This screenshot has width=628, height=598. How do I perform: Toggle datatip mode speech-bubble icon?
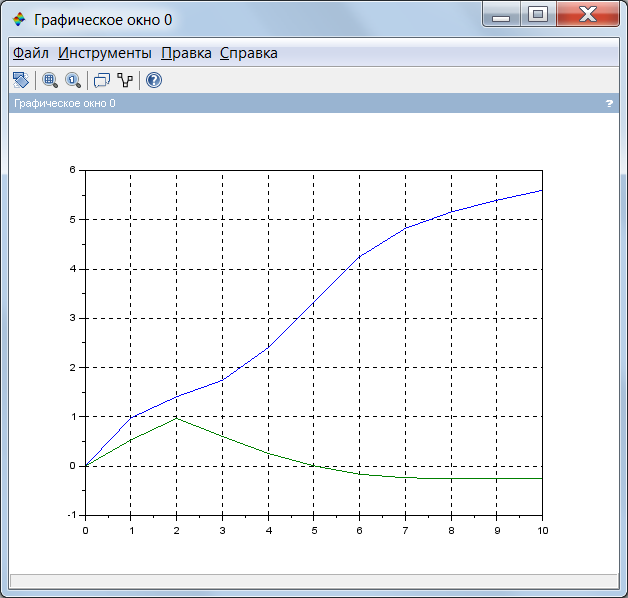click(x=102, y=80)
